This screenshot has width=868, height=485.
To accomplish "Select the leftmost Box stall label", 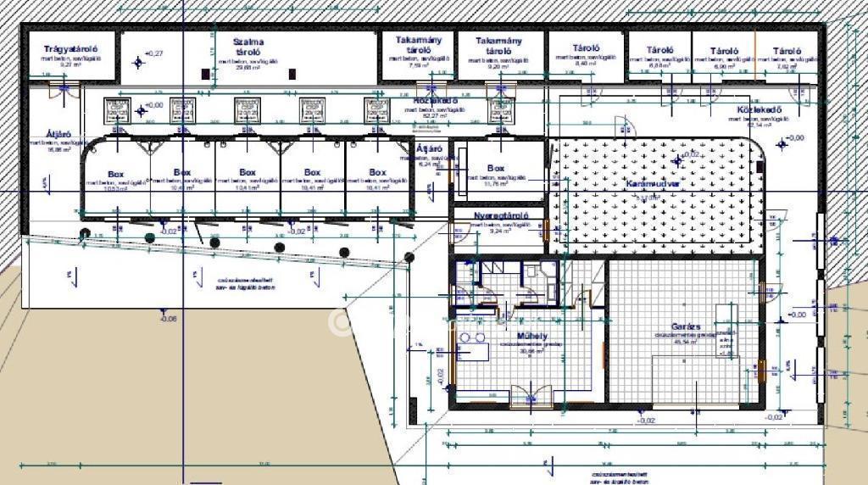I will click(x=115, y=174).
